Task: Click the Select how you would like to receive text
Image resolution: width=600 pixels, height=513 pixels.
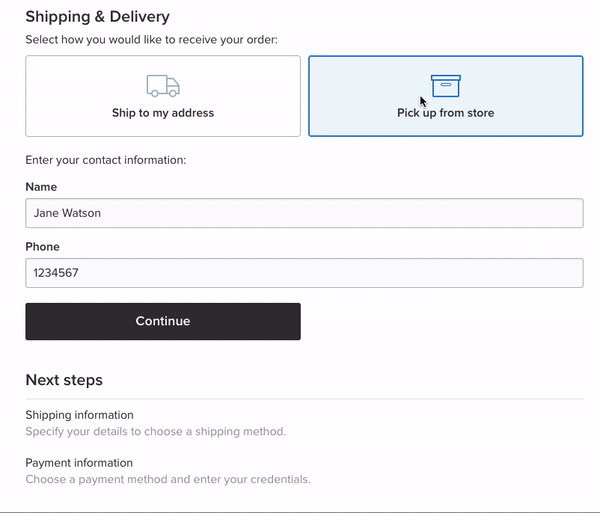Action: (x=152, y=40)
